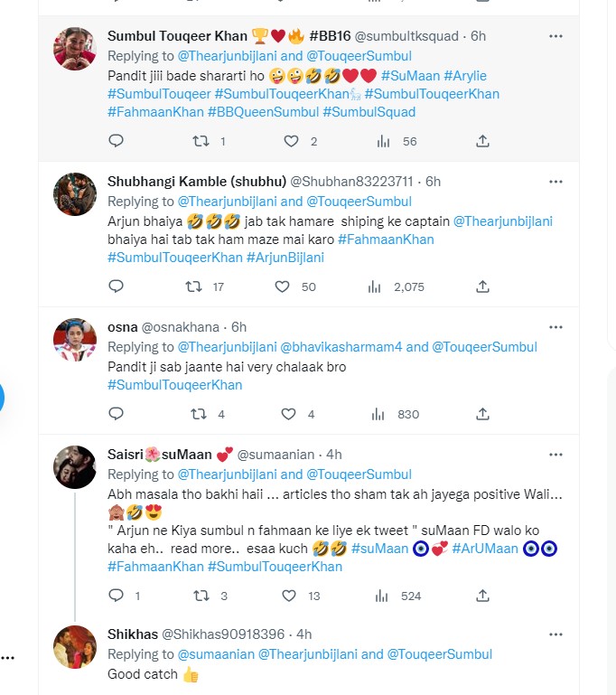Reply to Saisri suMaan's tweet

pyautogui.click(x=116, y=596)
